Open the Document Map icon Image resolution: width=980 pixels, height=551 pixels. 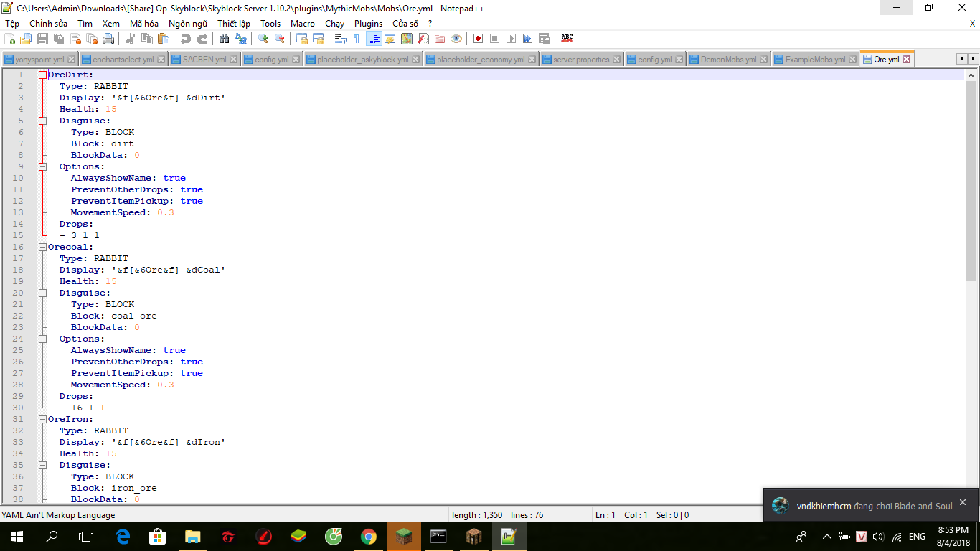click(x=407, y=39)
